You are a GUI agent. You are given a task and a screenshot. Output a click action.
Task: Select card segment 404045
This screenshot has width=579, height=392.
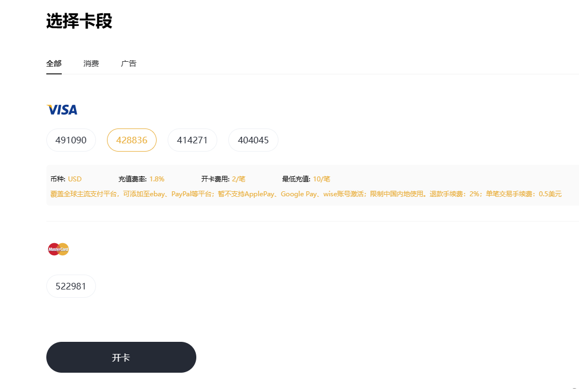(x=253, y=140)
